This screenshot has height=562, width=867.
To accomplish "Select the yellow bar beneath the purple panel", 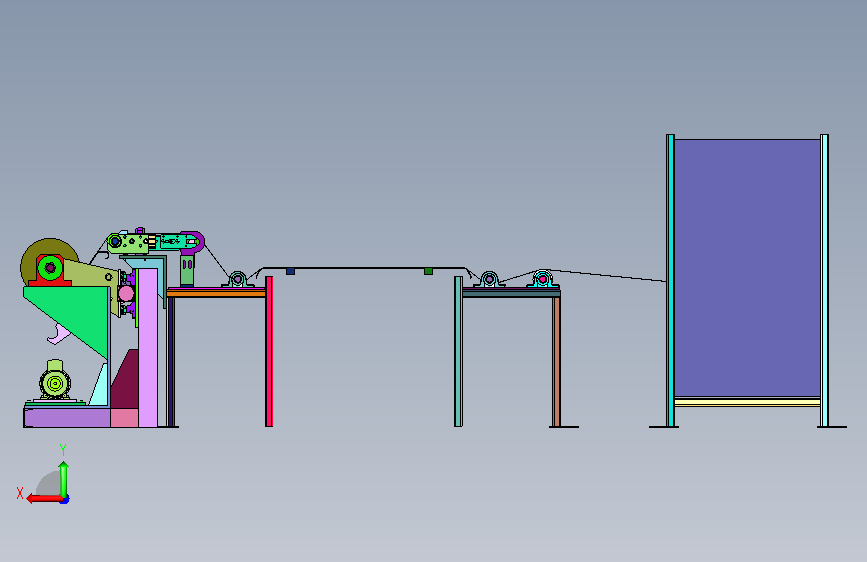I will click(747, 402).
